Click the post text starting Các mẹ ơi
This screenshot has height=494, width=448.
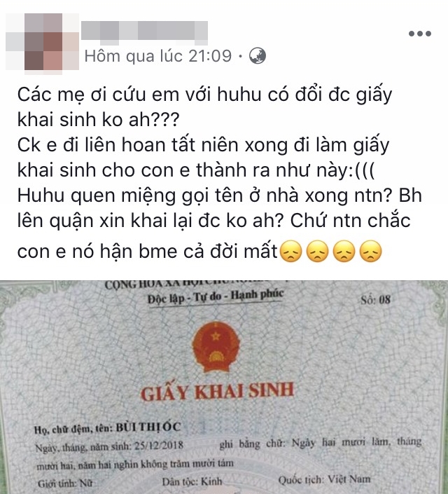[x=219, y=173]
